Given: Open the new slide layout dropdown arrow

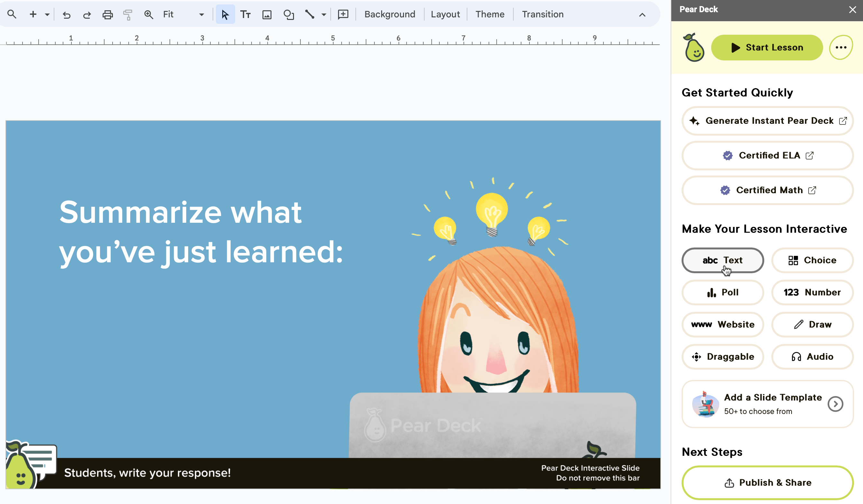Looking at the screenshot, I should click(47, 14).
